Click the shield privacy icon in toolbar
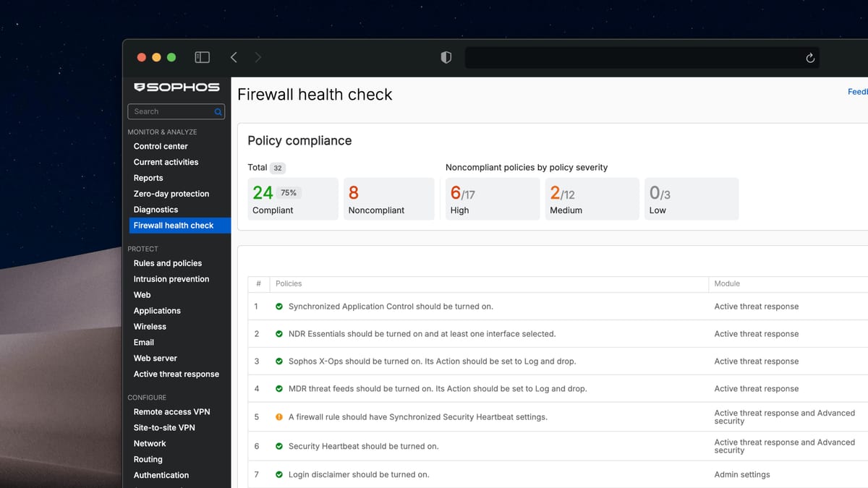Viewport: 868px width, 488px height. pyautogui.click(x=446, y=57)
